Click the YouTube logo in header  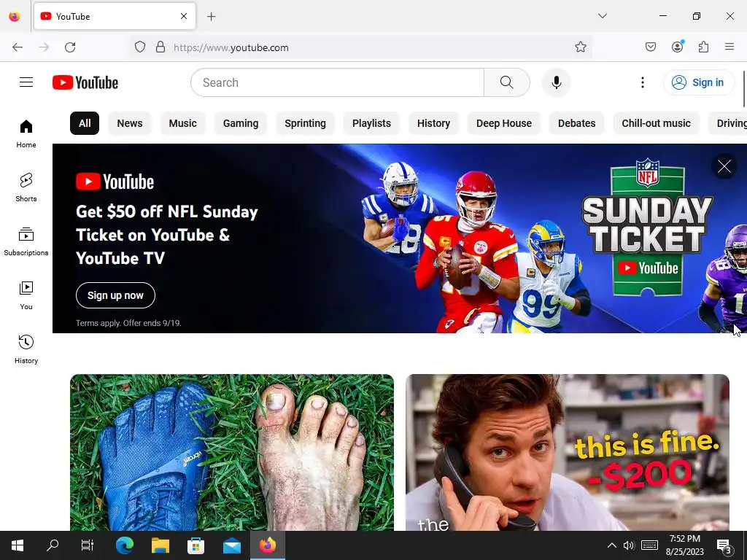(85, 82)
